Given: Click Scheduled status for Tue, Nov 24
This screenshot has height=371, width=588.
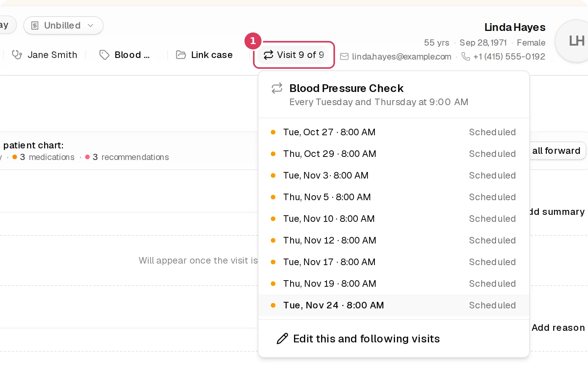Looking at the screenshot, I should 492,305.
